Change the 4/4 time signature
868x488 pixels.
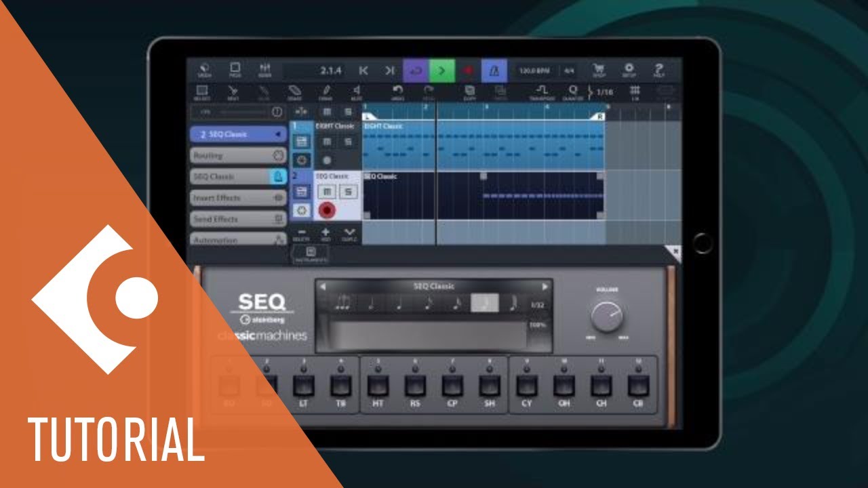[x=569, y=70]
